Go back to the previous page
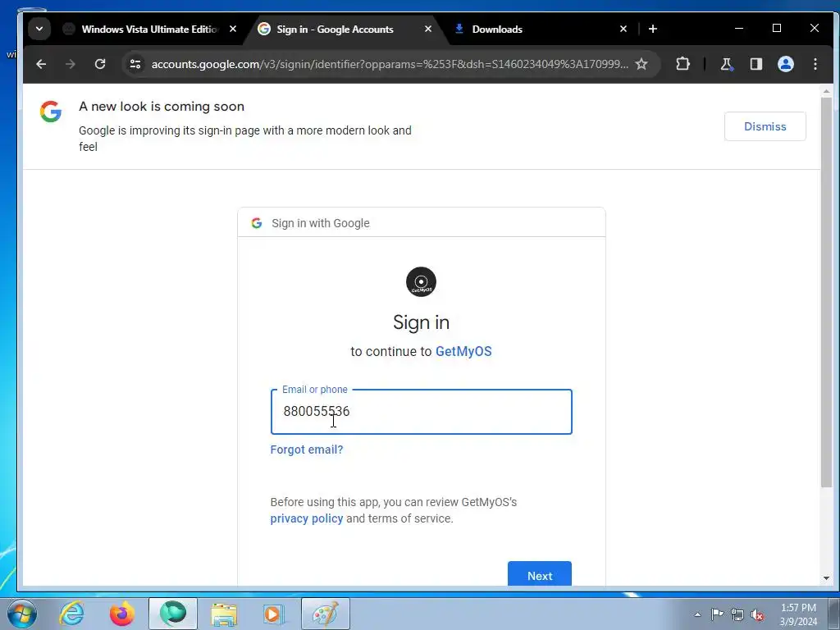 [x=41, y=64]
